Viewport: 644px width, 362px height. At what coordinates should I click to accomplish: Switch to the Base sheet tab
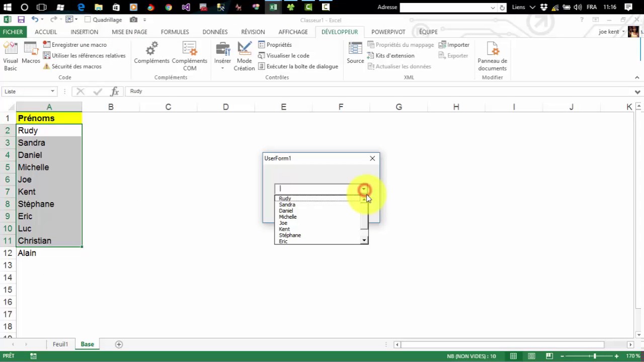(88, 344)
